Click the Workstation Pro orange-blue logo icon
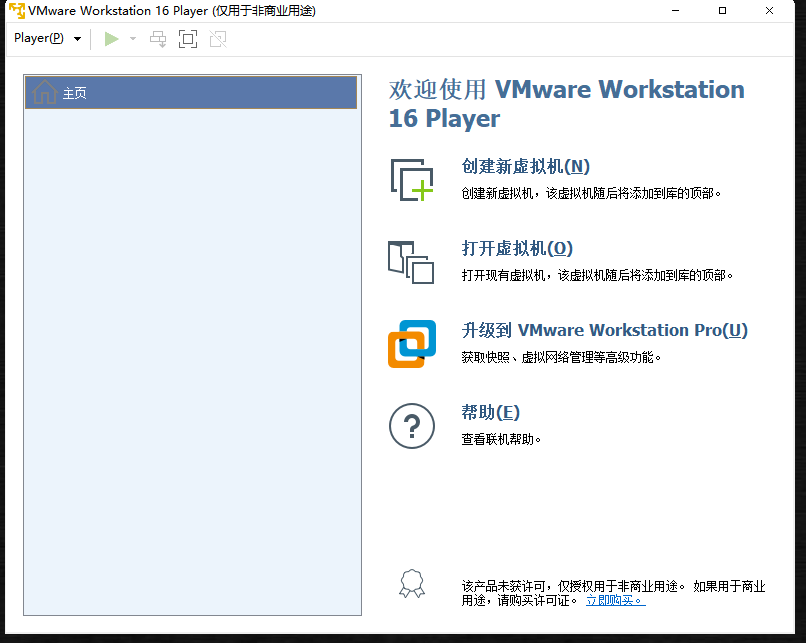 pos(412,344)
